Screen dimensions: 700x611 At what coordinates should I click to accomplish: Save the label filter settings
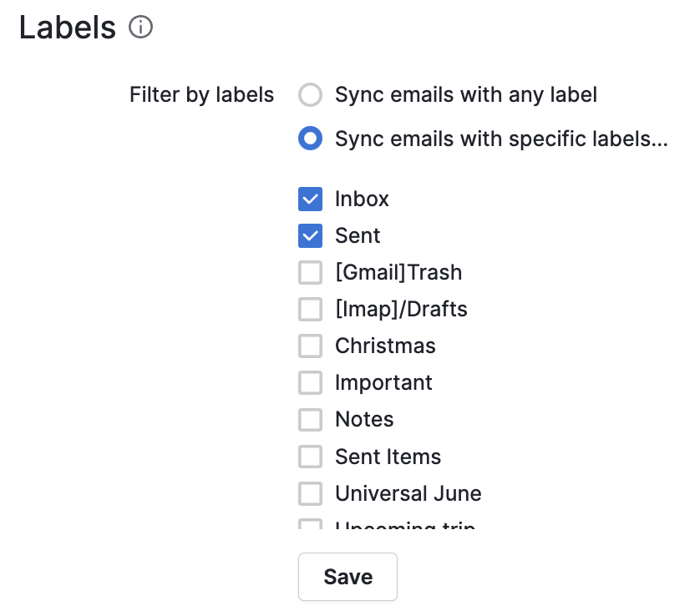347,576
